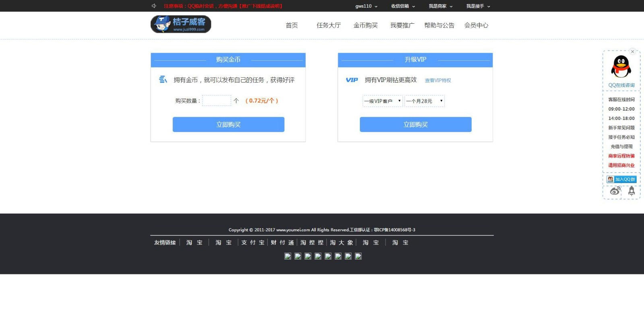Open the 查看VIP特权 link
The height and width of the screenshot is (309, 644).
pos(438,80)
